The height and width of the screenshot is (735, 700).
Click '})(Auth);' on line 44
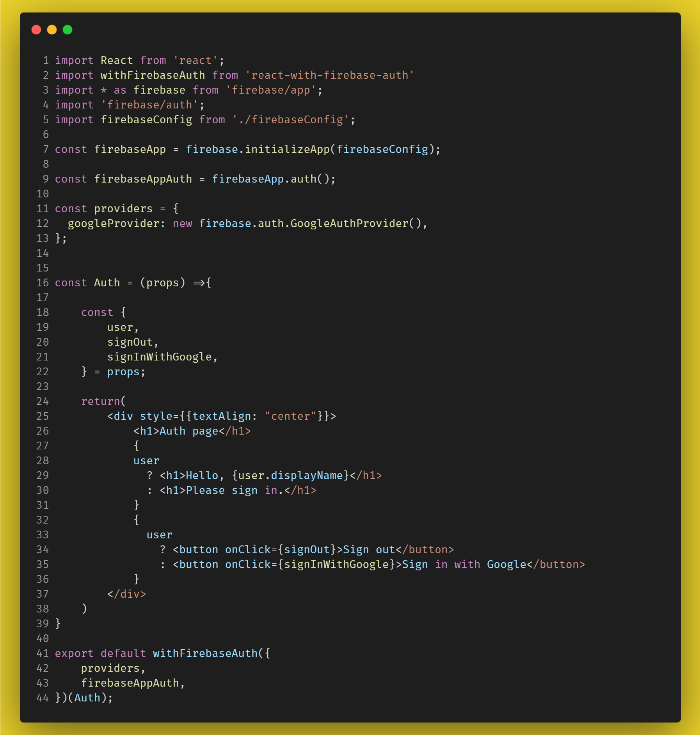(84, 698)
